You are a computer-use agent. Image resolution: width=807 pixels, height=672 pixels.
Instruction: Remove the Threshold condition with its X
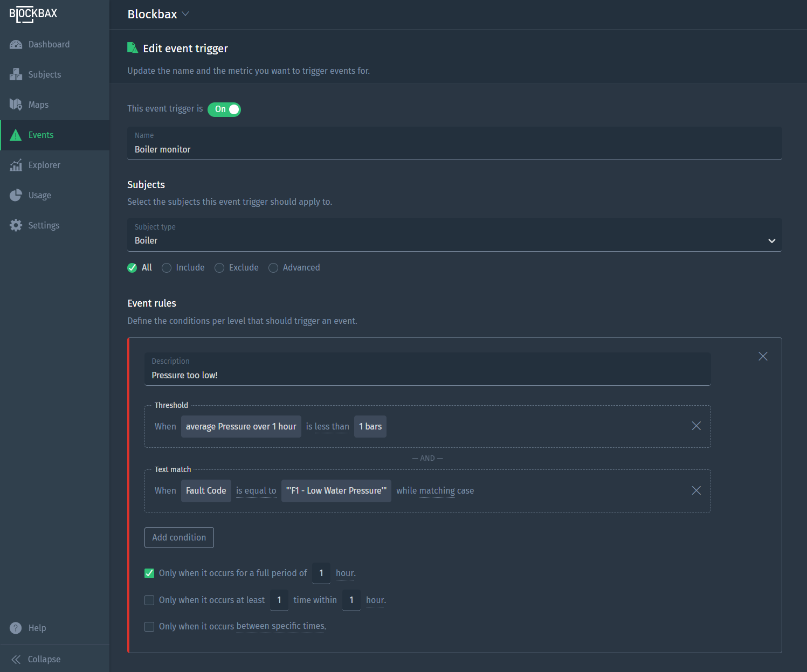[696, 426]
